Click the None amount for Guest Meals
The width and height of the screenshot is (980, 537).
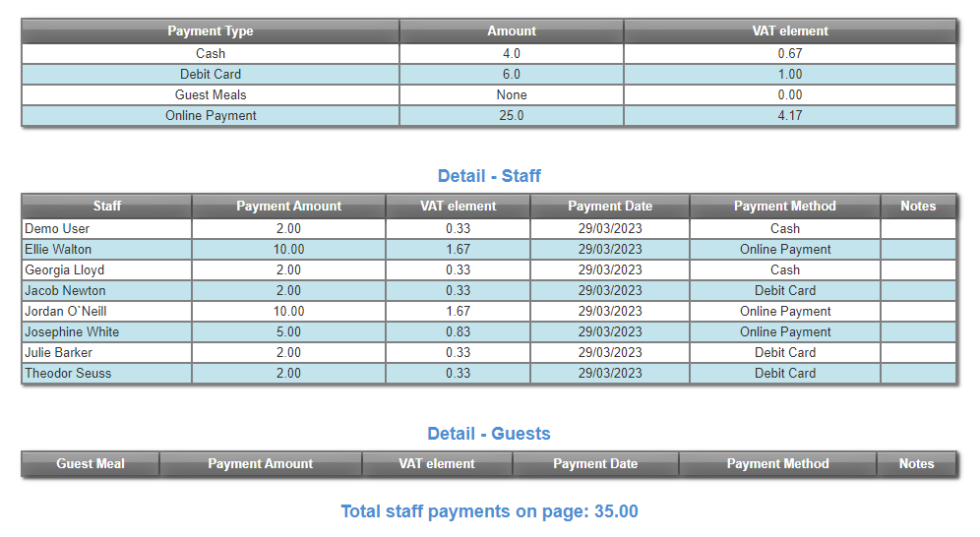tap(512, 95)
